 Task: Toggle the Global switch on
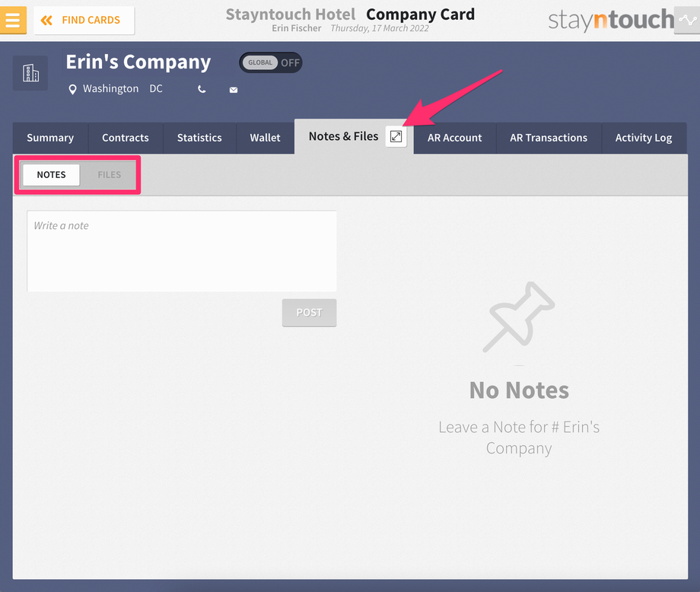(271, 62)
